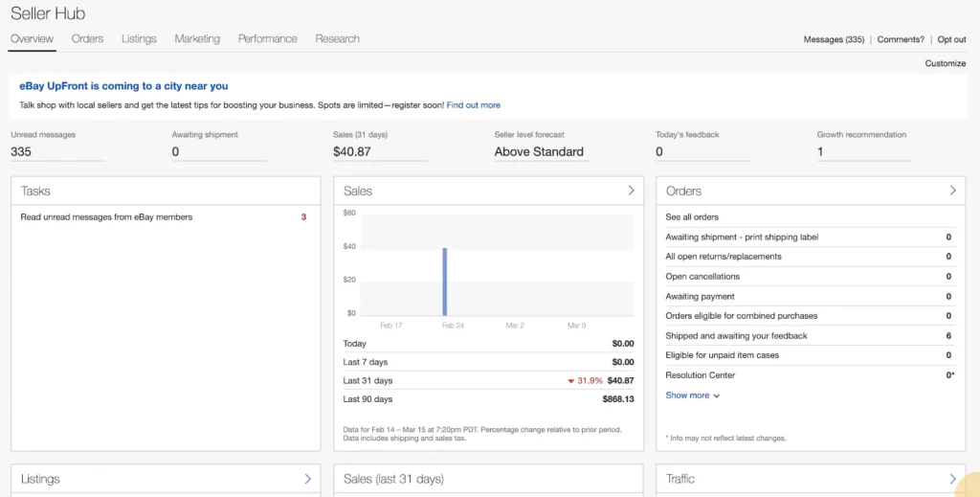Open the eBay UpFront announcement headline
This screenshot has height=497, width=980.
[x=123, y=86]
